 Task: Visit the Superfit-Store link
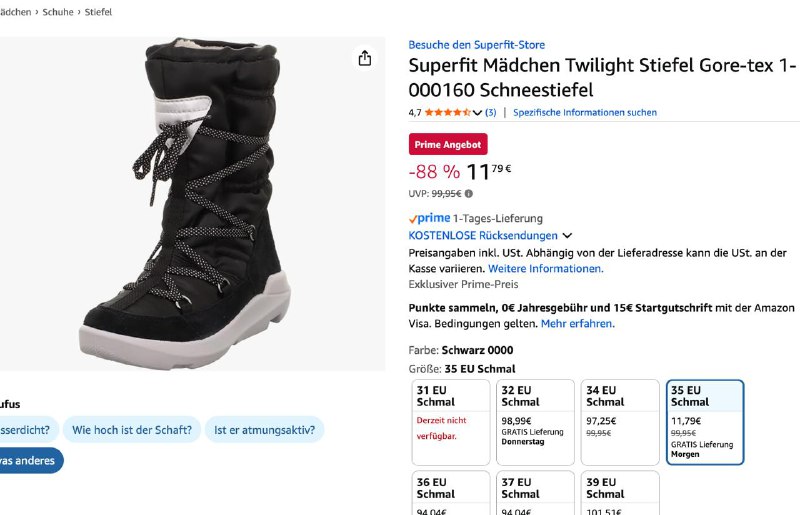coord(476,45)
